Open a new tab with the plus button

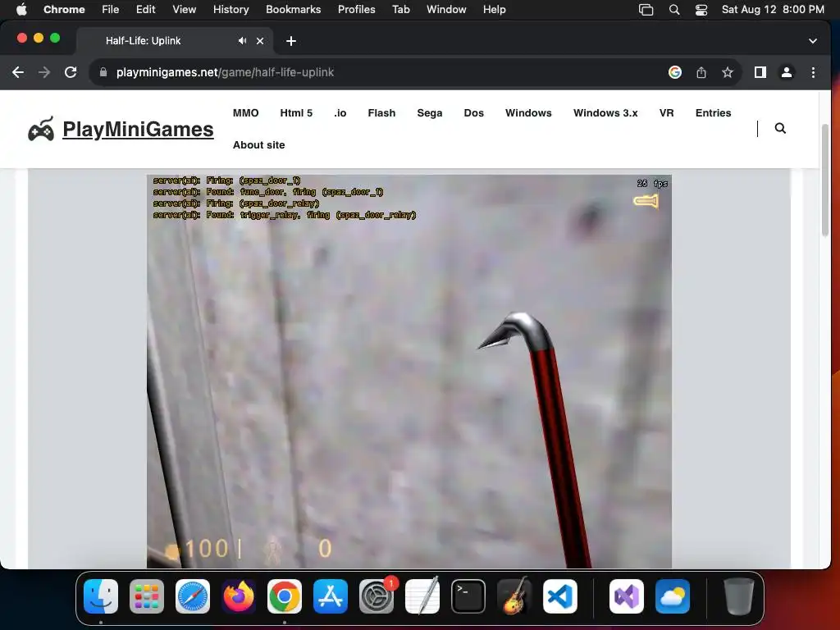(291, 41)
